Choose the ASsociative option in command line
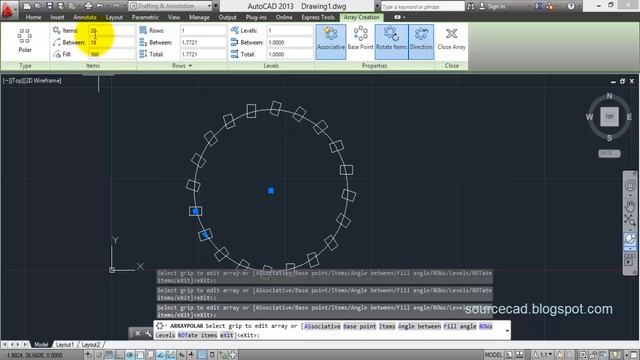The height and width of the screenshot is (360, 640). [322, 326]
